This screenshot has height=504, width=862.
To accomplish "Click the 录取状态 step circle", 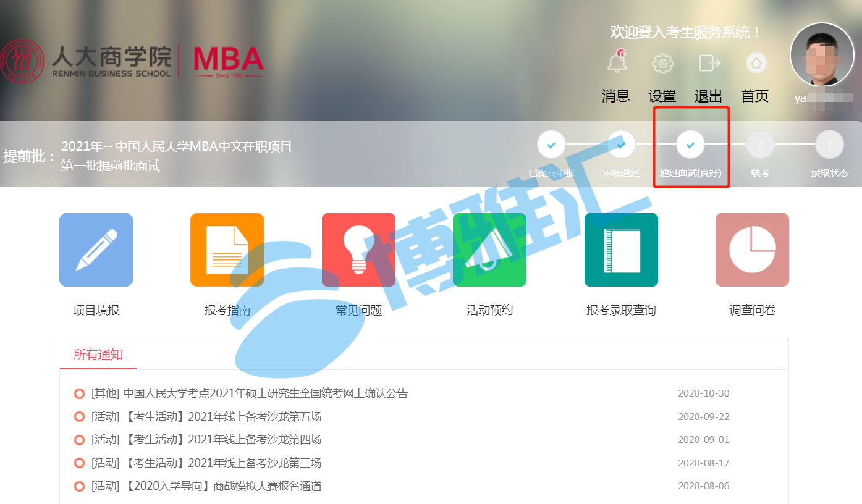I will point(829,145).
